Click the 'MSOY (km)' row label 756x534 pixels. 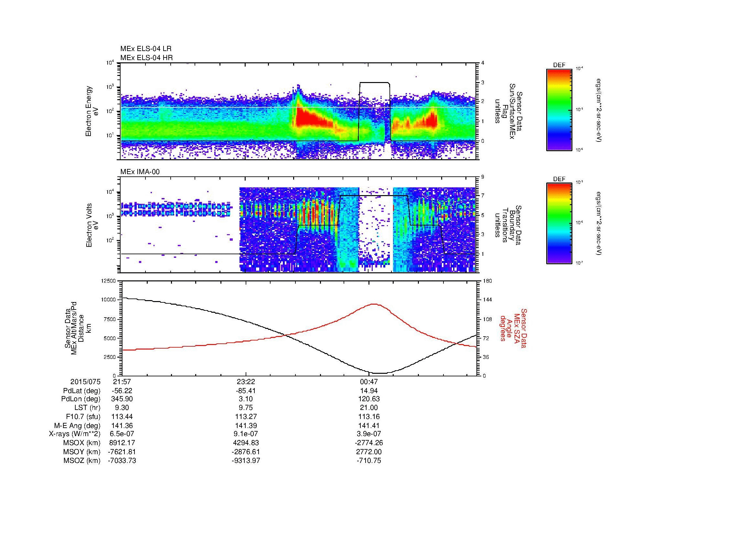pyautogui.click(x=82, y=452)
